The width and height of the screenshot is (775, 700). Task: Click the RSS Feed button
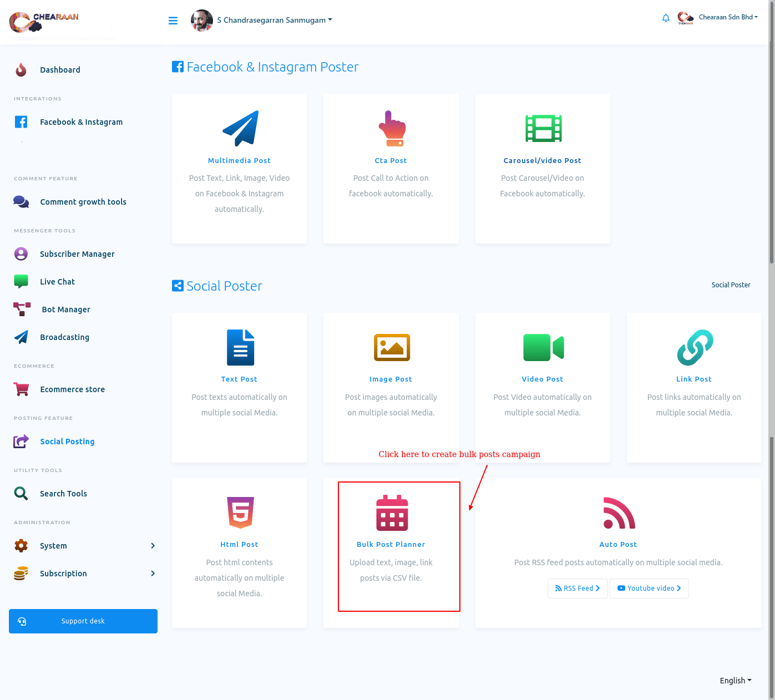[578, 589]
